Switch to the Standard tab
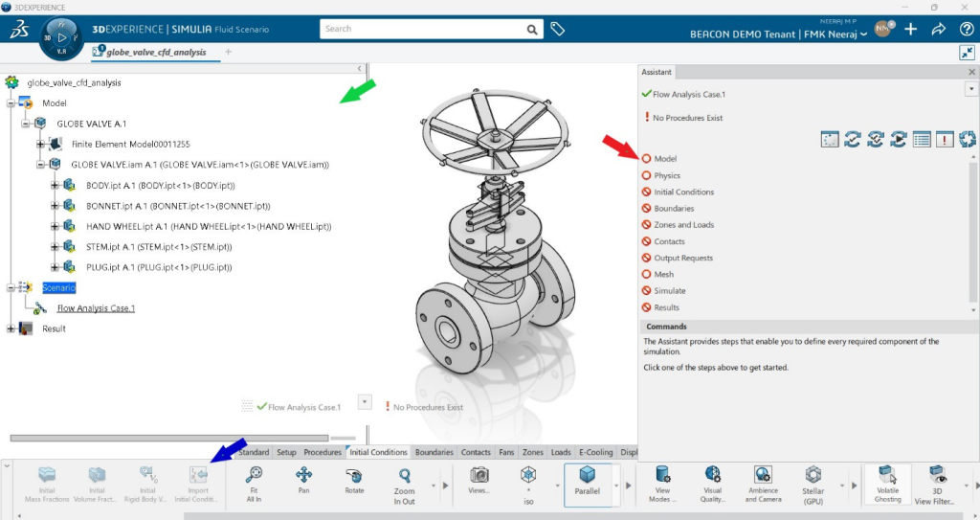 [253, 452]
